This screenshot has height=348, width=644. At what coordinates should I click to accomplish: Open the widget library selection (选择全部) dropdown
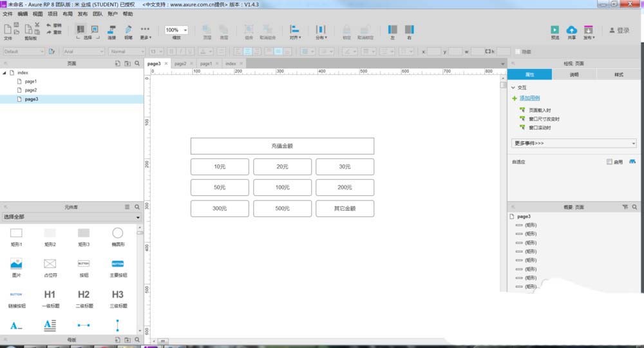(71, 218)
